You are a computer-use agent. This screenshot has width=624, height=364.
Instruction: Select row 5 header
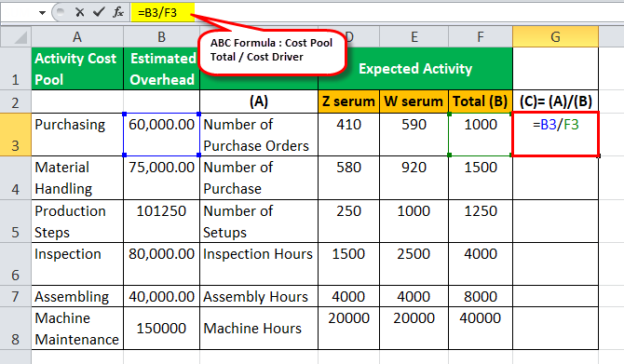(x=16, y=222)
